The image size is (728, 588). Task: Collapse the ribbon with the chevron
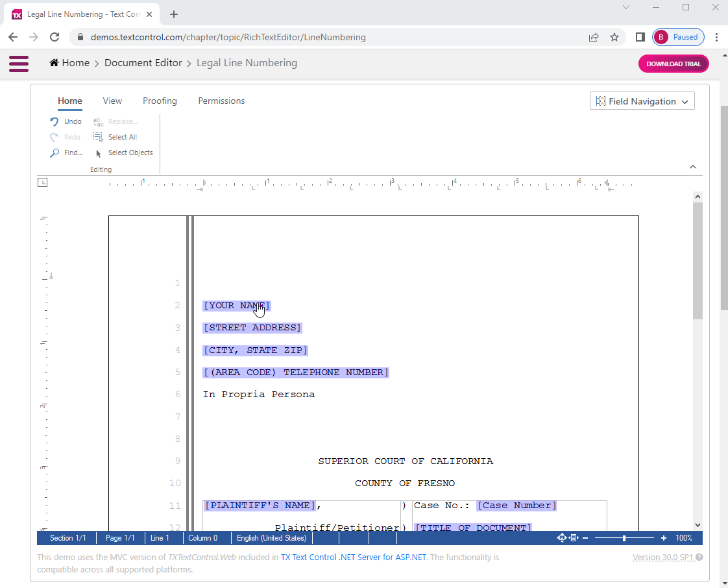(693, 167)
